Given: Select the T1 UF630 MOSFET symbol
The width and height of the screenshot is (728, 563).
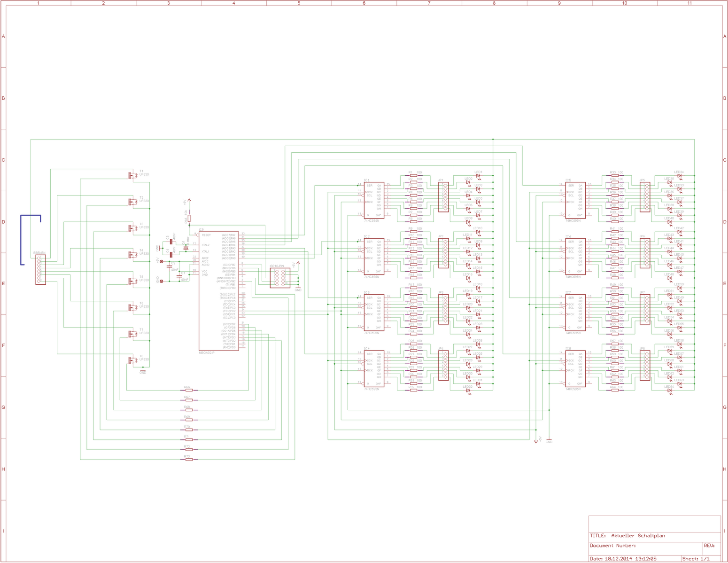Looking at the screenshot, I should coord(132,175).
